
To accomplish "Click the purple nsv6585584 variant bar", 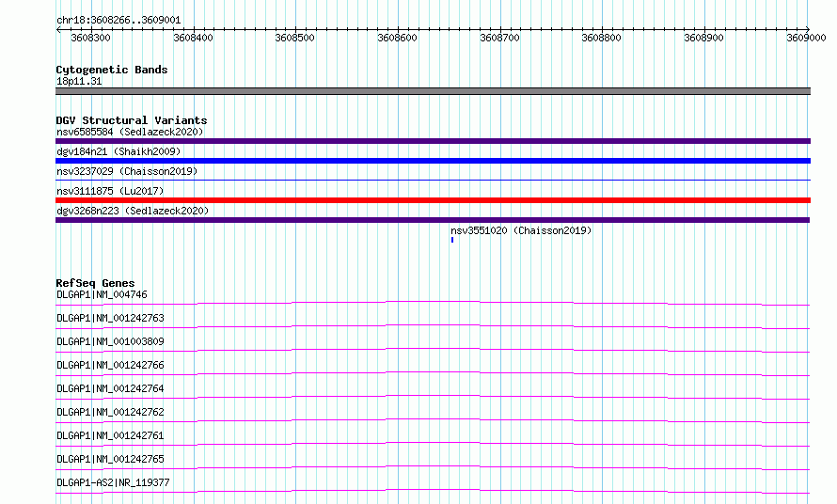I will [433, 141].
